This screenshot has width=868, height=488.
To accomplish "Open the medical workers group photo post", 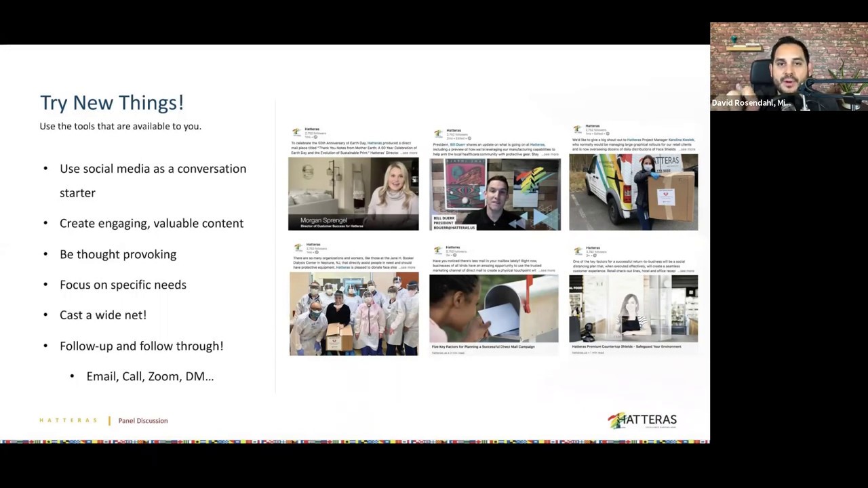I will tap(354, 314).
